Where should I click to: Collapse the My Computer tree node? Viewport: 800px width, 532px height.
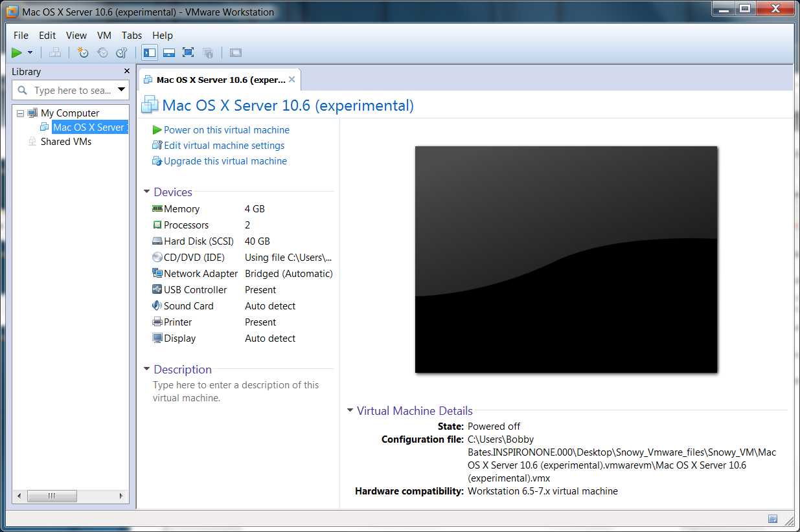tap(20, 113)
